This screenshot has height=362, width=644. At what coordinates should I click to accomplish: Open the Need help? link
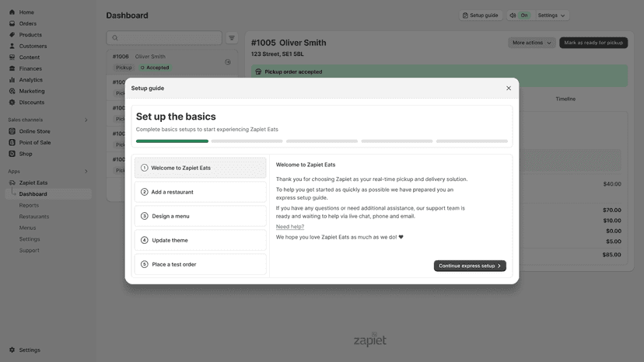290,227
